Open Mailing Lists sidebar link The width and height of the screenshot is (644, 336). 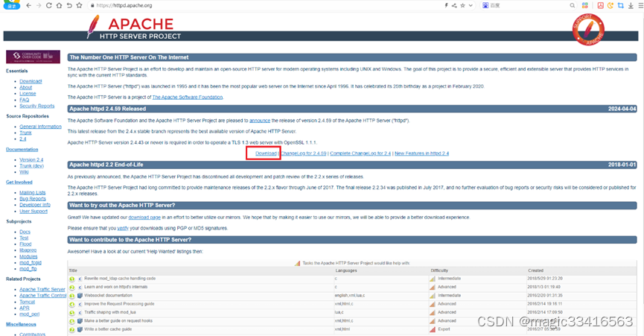tap(33, 193)
